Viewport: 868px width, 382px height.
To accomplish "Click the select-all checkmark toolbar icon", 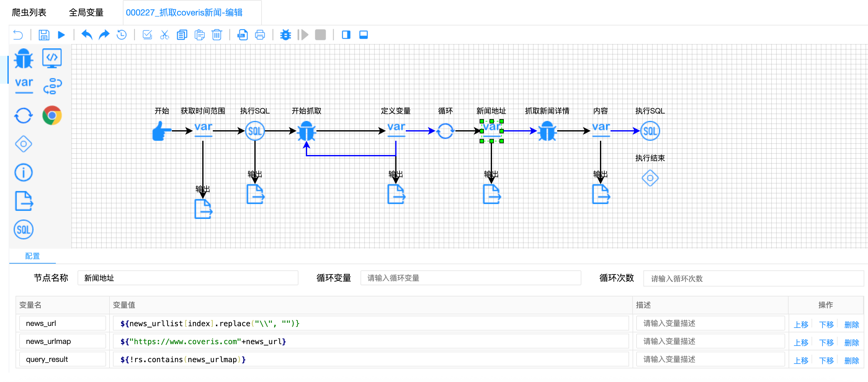I will click(x=147, y=35).
